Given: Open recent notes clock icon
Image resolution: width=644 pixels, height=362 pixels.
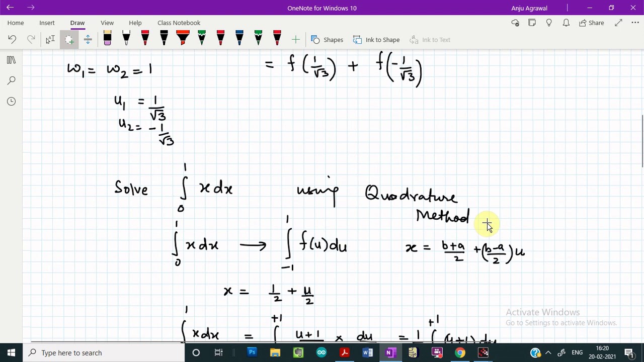Looking at the screenshot, I should pyautogui.click(x=11, y=102).
